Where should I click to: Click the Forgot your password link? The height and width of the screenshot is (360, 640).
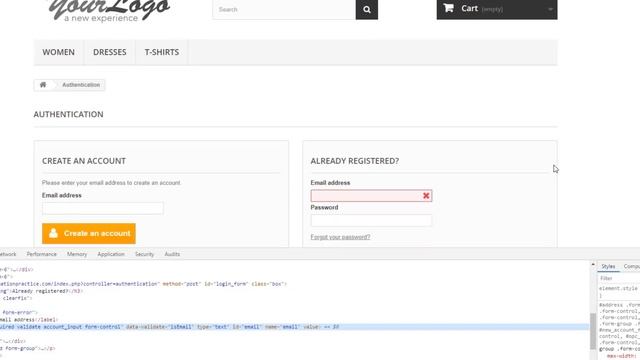pyautogui.click(x=340, y=237)
